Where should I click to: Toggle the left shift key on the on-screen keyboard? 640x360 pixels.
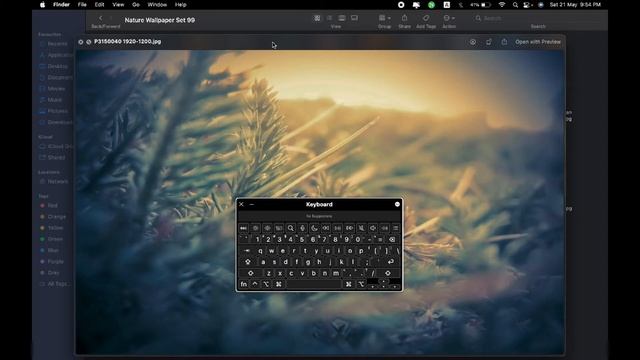tap(251, 273)
